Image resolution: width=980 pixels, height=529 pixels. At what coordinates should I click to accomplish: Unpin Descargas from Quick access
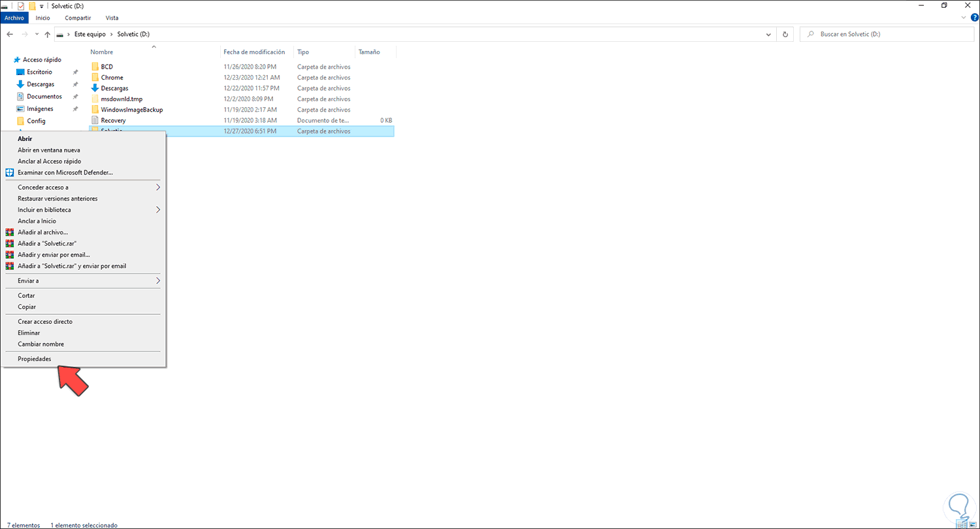[75, 84]
